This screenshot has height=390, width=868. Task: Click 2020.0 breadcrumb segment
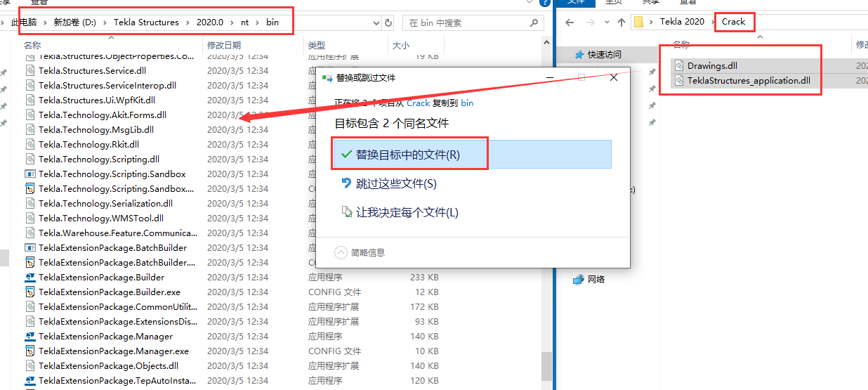click(210, 22)
